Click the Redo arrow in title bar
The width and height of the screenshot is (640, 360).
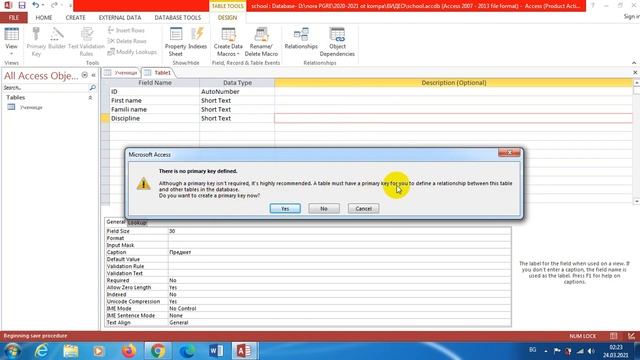click(x=54, y=5)
